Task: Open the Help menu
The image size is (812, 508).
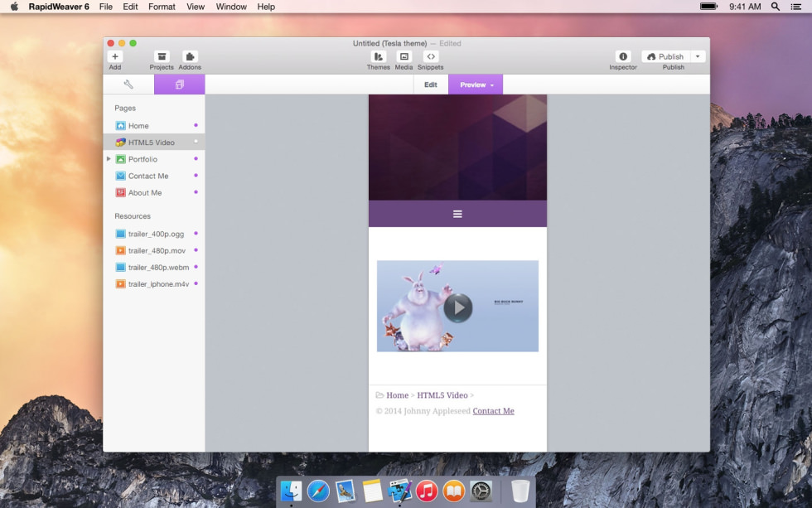Action: click(266, 7)
